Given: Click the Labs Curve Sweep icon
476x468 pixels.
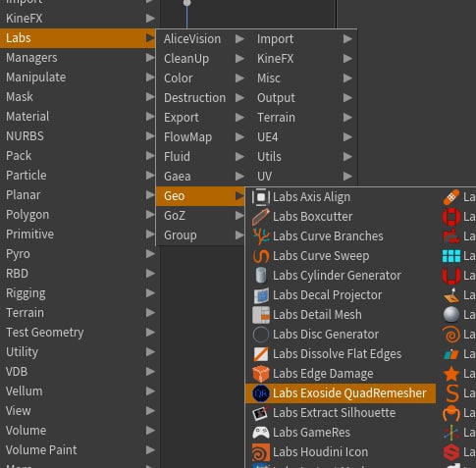Looking at the screenshot, I should coord(261,256).
